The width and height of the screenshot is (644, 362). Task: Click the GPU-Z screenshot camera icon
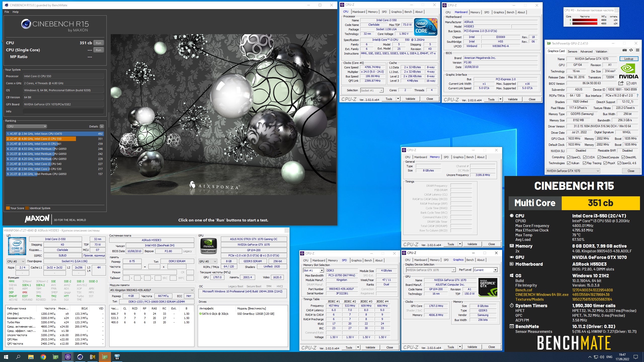624,50
